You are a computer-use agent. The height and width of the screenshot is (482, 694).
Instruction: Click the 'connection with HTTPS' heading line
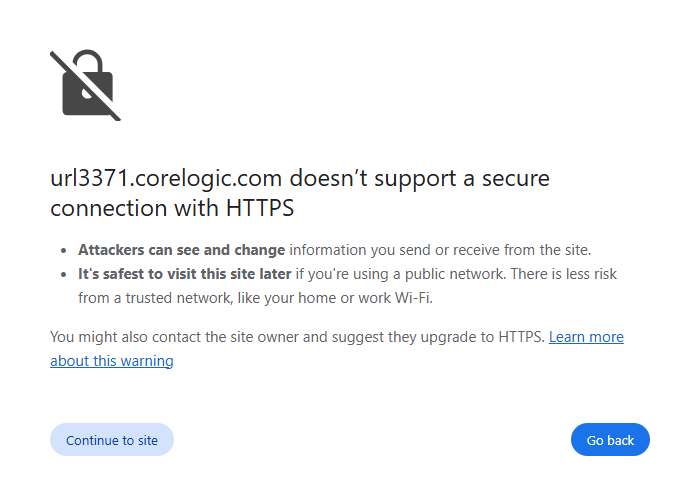[172, 208]
